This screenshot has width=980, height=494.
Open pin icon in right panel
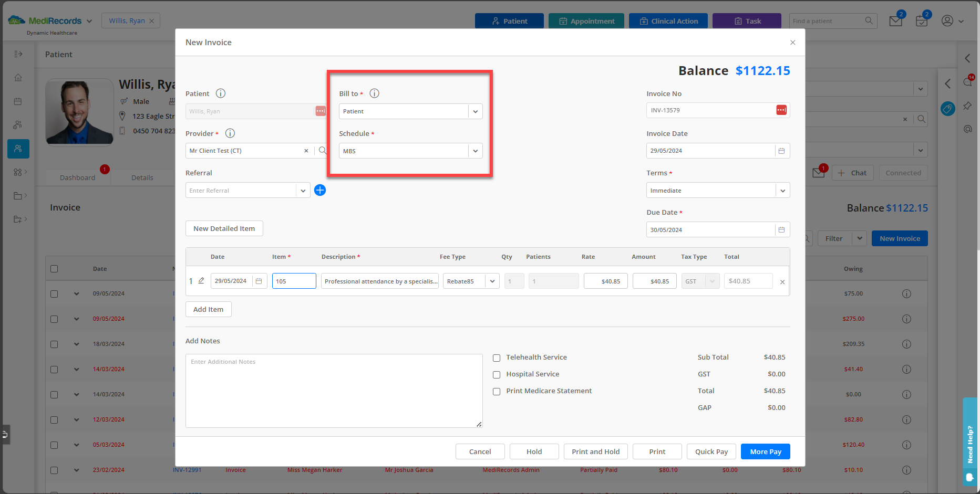(x=967, y=106)
